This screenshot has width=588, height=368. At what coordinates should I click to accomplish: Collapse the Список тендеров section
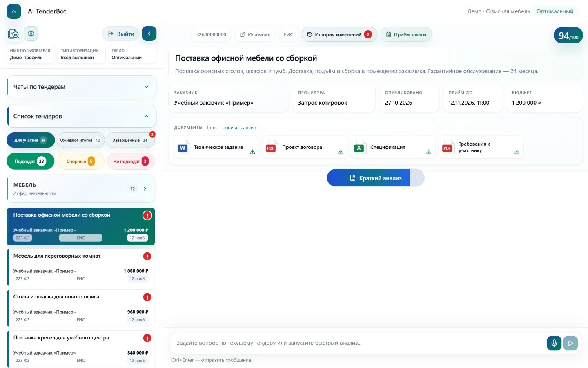[81, 116]
